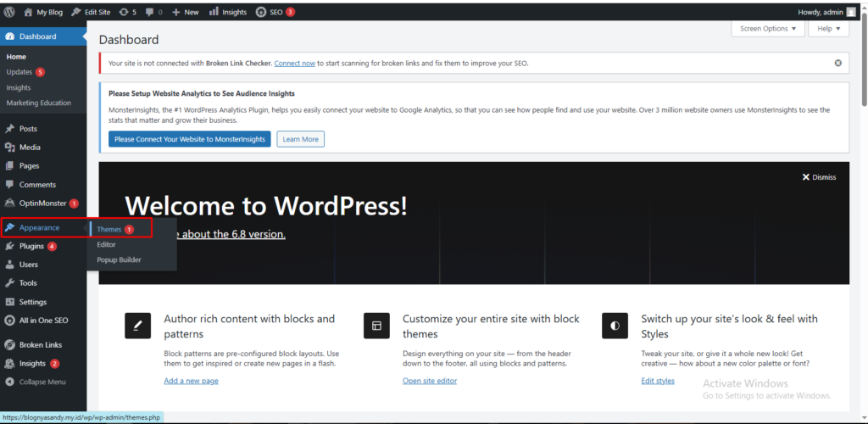
Task: Click the Users person icon
Action: (9, 265)
